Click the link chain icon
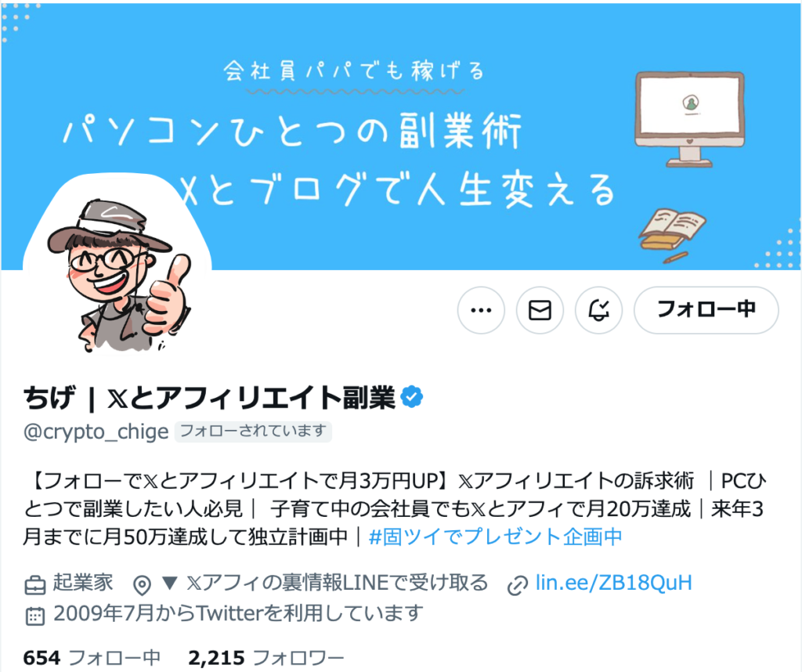Image resolution: width=802 pixels, height=672 pixels. tap(517, 585)
